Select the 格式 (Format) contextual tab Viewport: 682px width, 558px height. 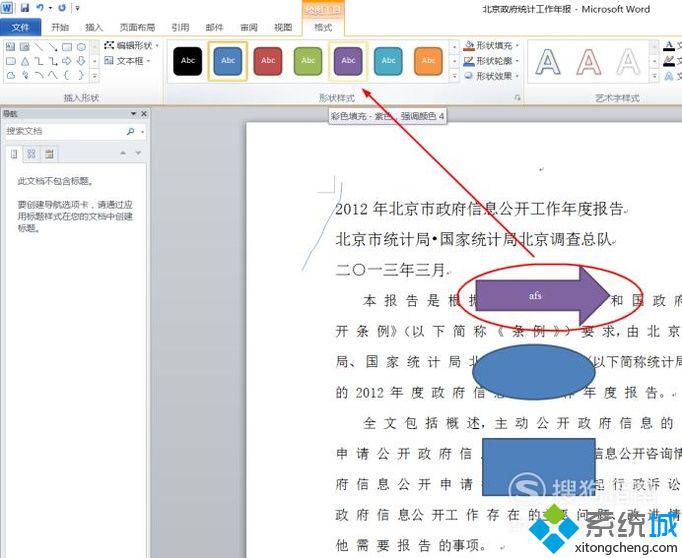pyautogui.click(x=323, y=27)
